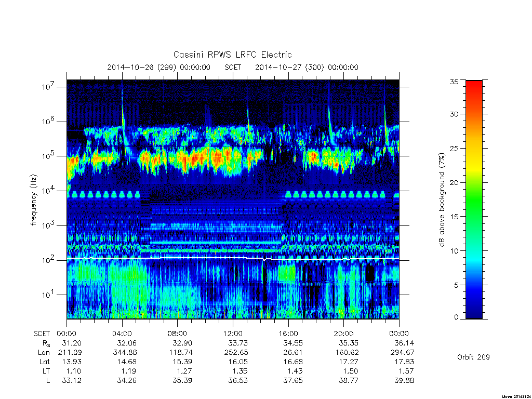Click the 04:00 SCET time tick label
Viewport: 532px width, 399px height.
122,334
